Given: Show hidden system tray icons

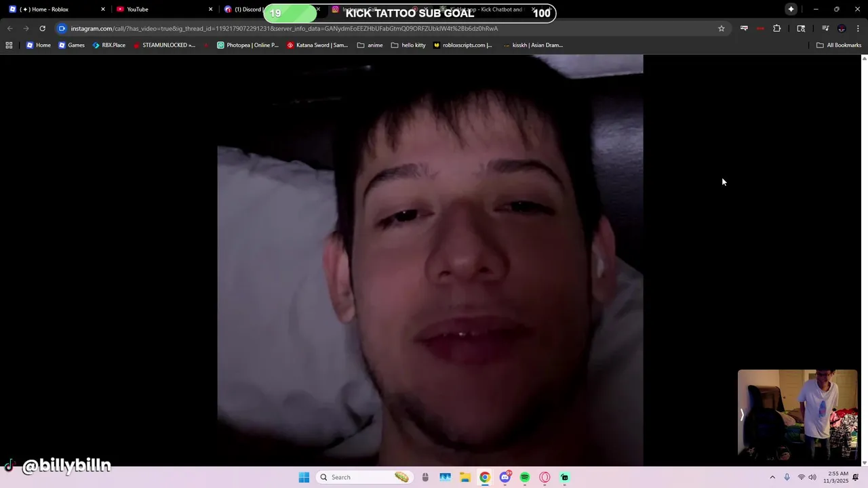Looking at the screenshot, I should [x=772, y=477].
